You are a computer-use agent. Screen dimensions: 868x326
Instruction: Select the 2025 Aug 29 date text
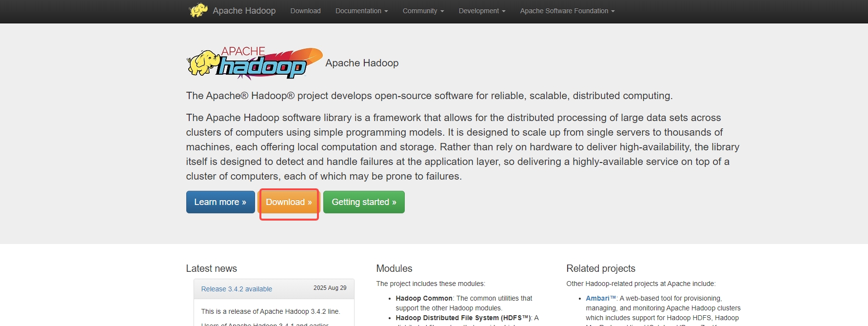coord(330,288)
